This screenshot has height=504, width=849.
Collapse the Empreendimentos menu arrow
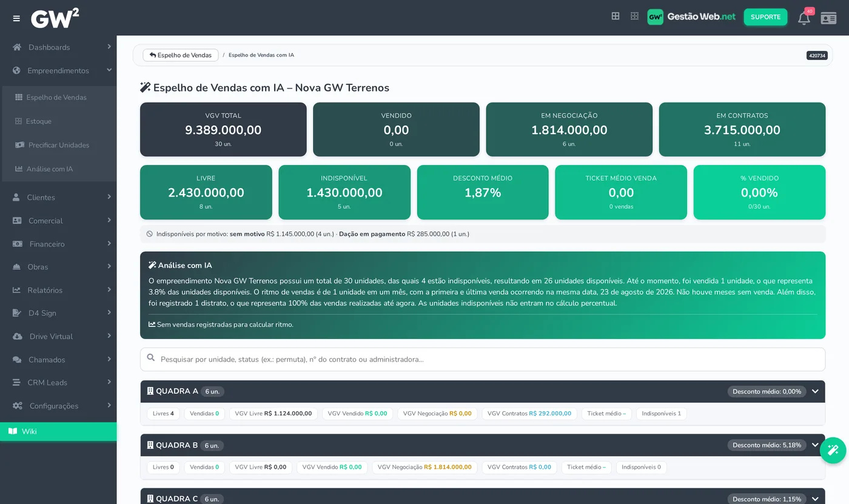click(109, 70)
